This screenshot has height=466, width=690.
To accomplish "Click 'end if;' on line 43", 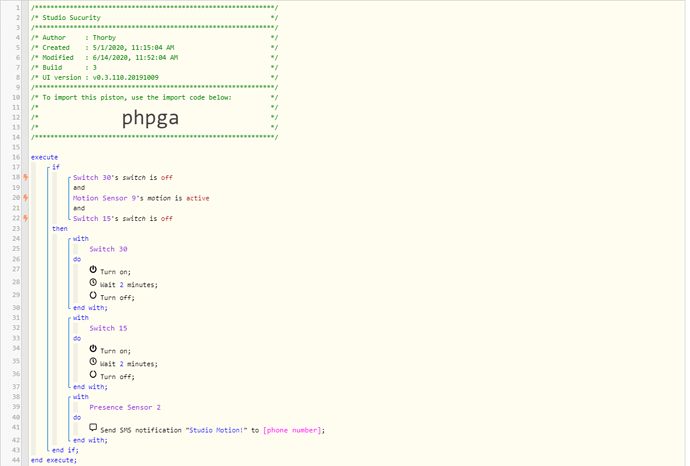I will point(65,450).
